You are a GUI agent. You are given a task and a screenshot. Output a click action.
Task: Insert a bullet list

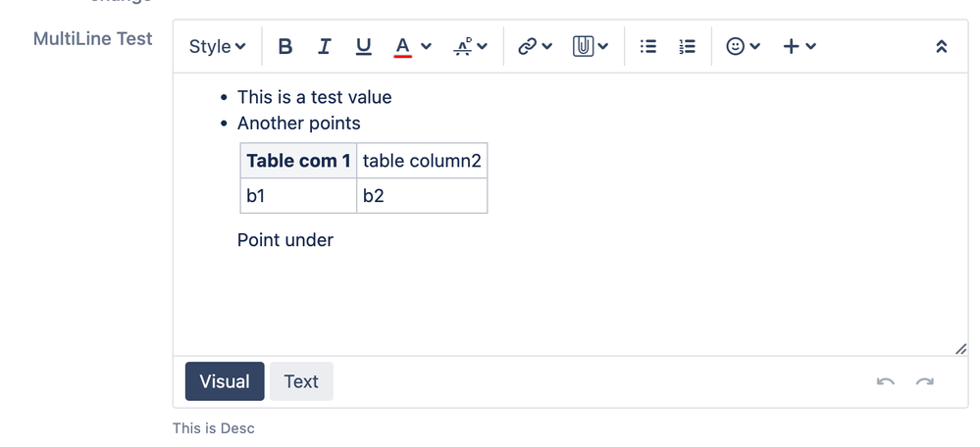pos(648,46)
